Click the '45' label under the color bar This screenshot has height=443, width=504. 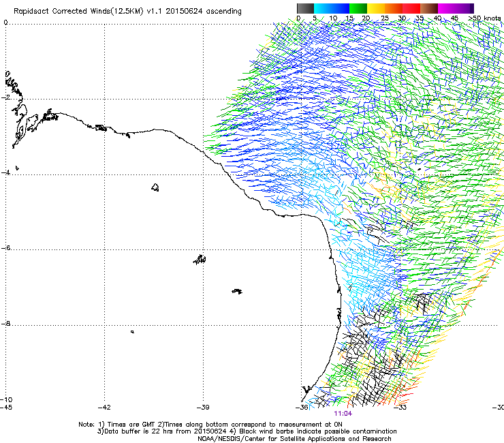(x=454, y=18)
